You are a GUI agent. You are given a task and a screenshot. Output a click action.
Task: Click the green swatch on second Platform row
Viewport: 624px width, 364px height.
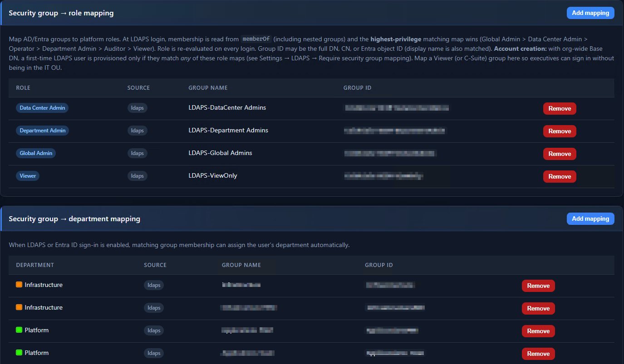[19, 353]
